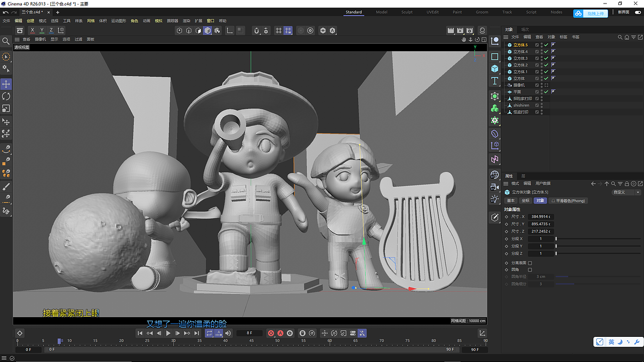The height and width of the screenshot is (362, 644).
Task: Click the red record keyframe button
Action: pos(271,333)
